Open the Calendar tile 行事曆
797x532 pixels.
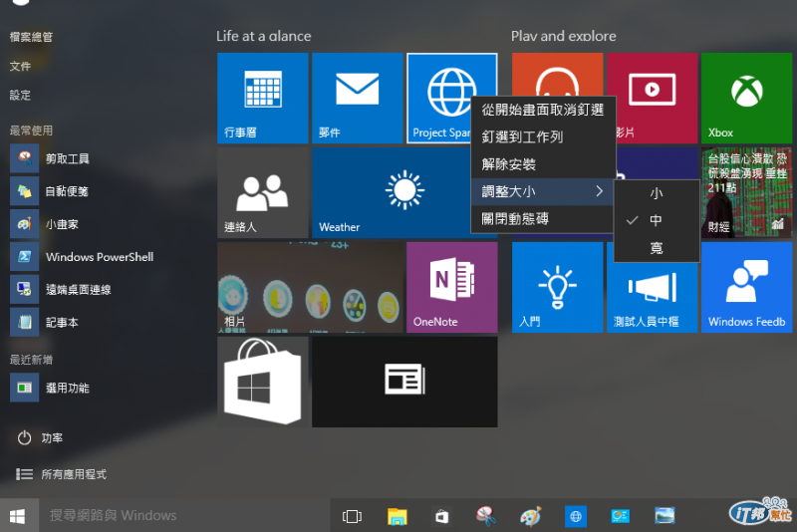click(x=262, y=98)
